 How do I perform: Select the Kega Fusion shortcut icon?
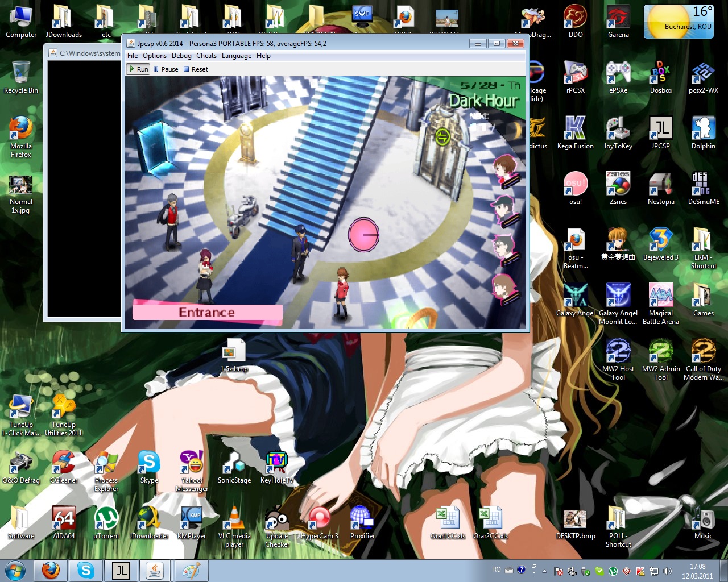(x=575, y=130)
